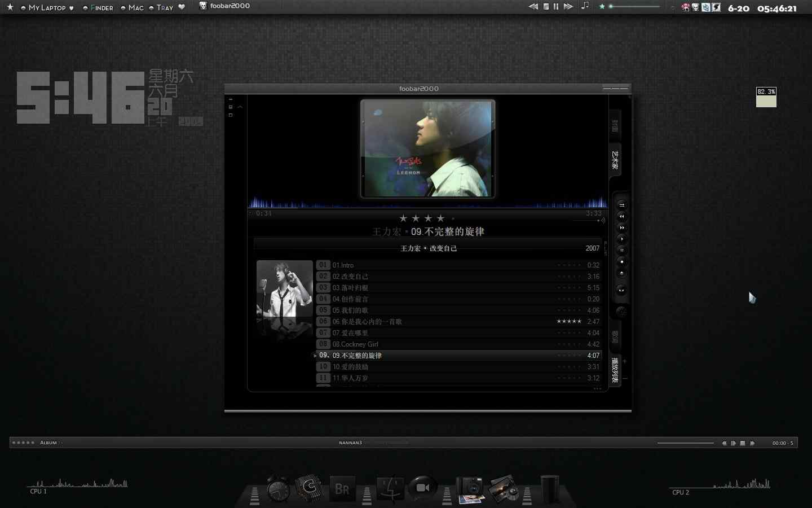Click the music note icon in top bar

point(585,6)
